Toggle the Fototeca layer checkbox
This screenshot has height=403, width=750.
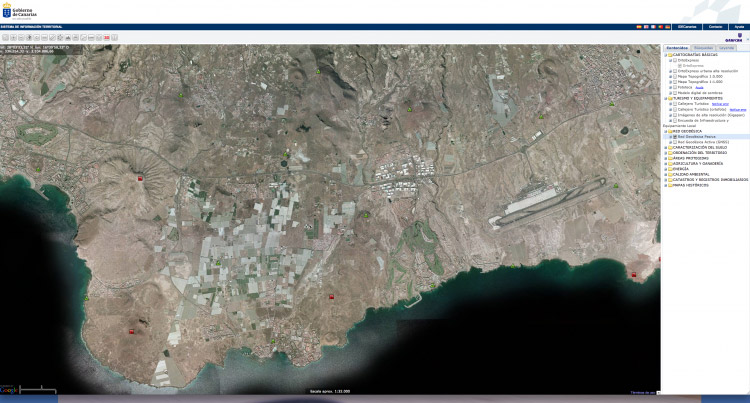[675, 87]
